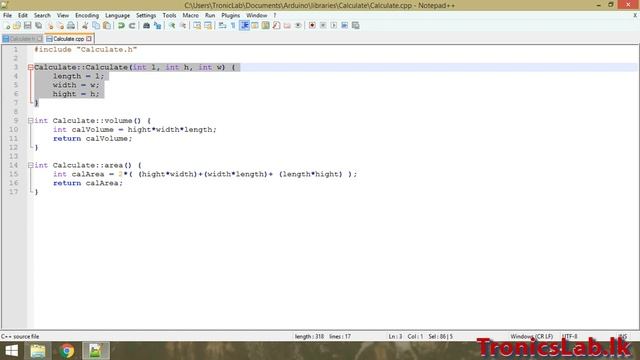Open Google Chrome from the taskbar

(67, 351)
